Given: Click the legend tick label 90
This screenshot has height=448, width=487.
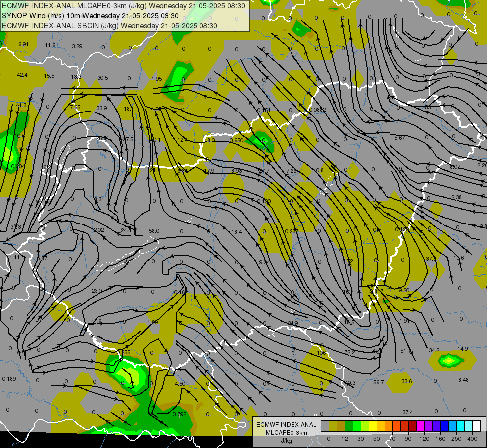Looking at the screenshot, I should coord(408,439).
